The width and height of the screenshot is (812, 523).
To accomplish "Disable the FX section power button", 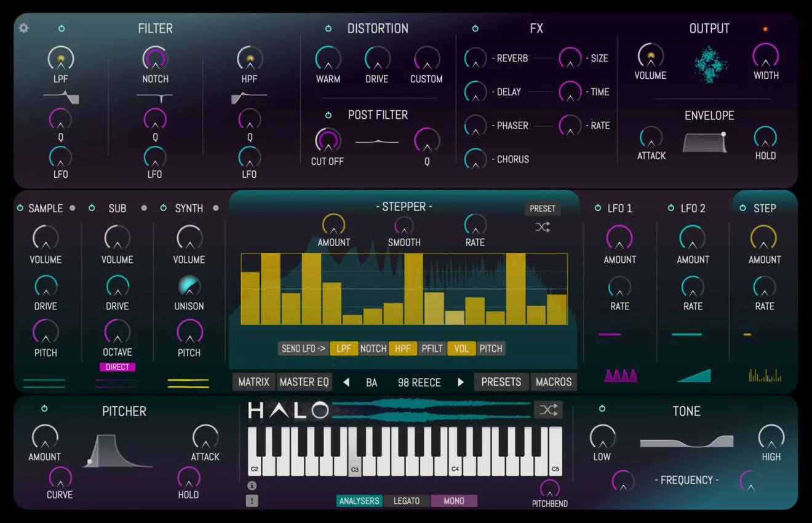I will 475,28.
